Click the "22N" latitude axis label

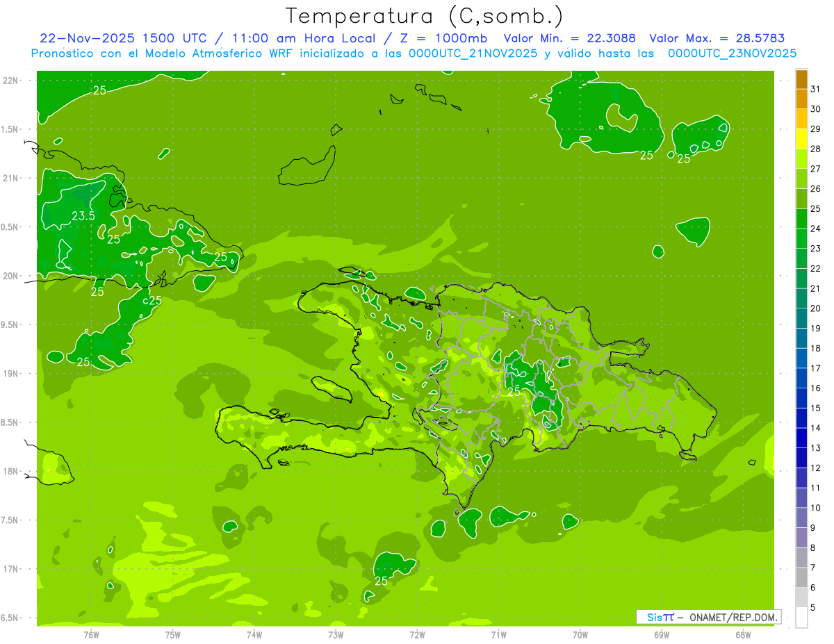[12, 81]
